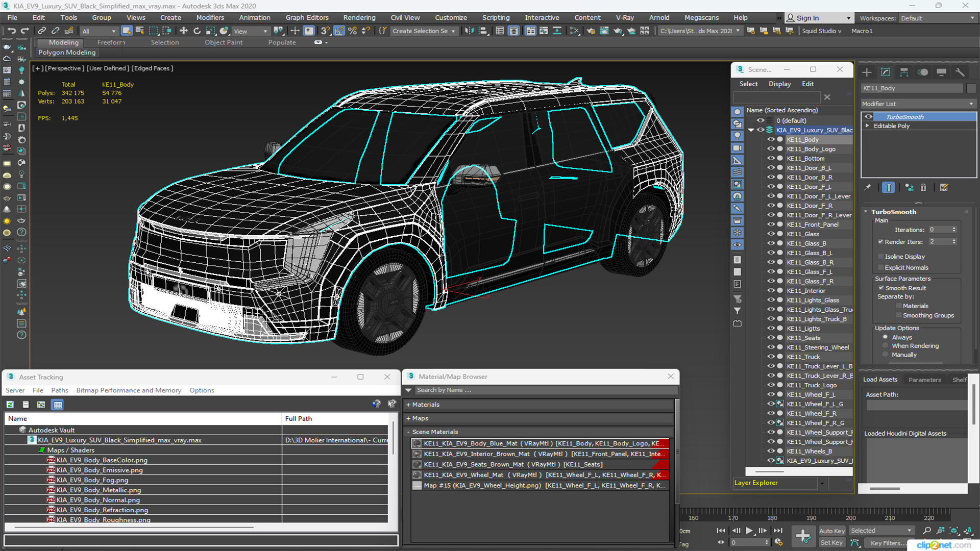The image size is (980, 551).
Task: Uncheck Smooth Result checkbox
Action: [880, 288]
